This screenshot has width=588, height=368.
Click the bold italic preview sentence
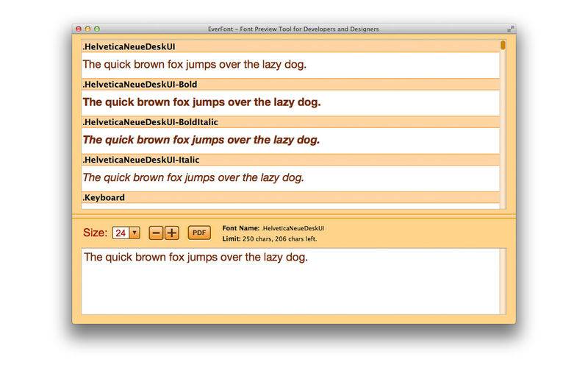coord(201,140)
